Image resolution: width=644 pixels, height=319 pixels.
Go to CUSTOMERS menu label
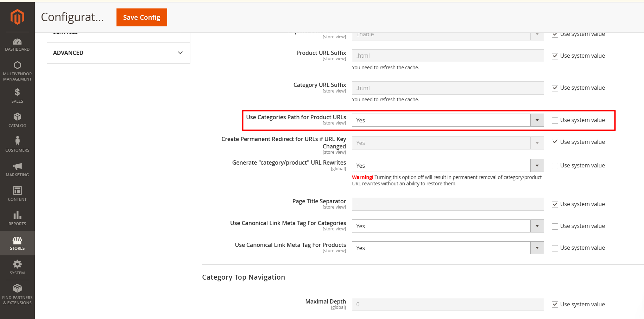pos(17,150)
